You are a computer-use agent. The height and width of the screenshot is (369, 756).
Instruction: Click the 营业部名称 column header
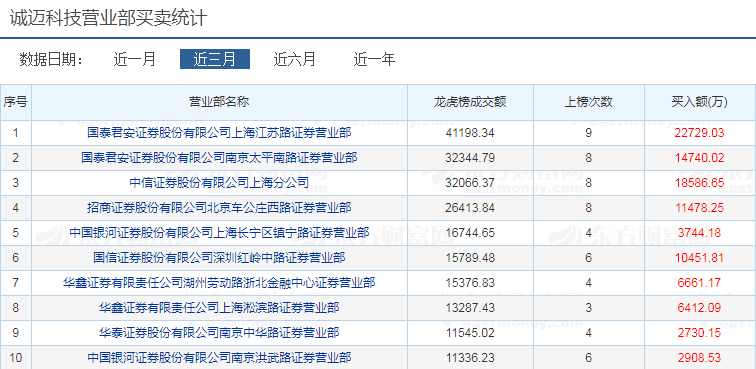click(x=219, y=102)
